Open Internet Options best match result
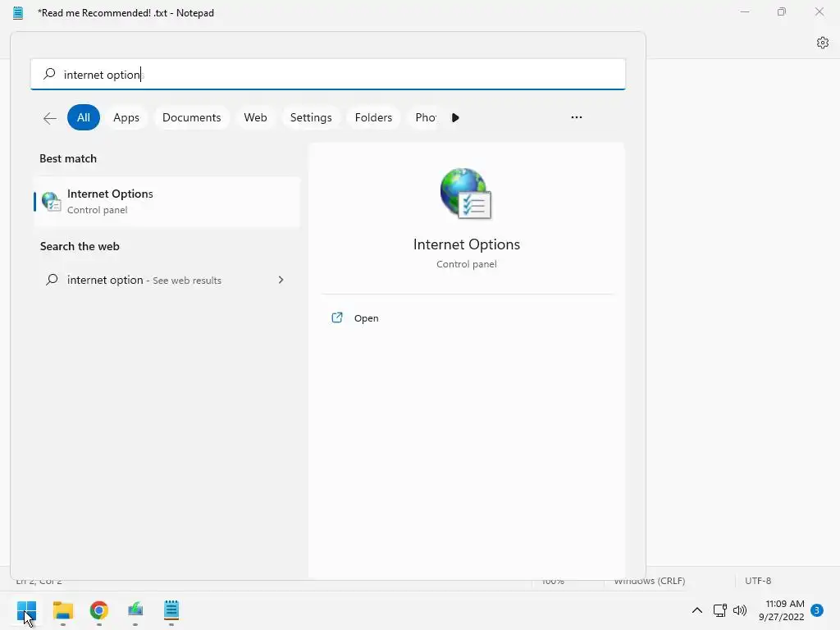Image resolution: width=840 pixels, height=630 pixels. [x=167, y=202]
